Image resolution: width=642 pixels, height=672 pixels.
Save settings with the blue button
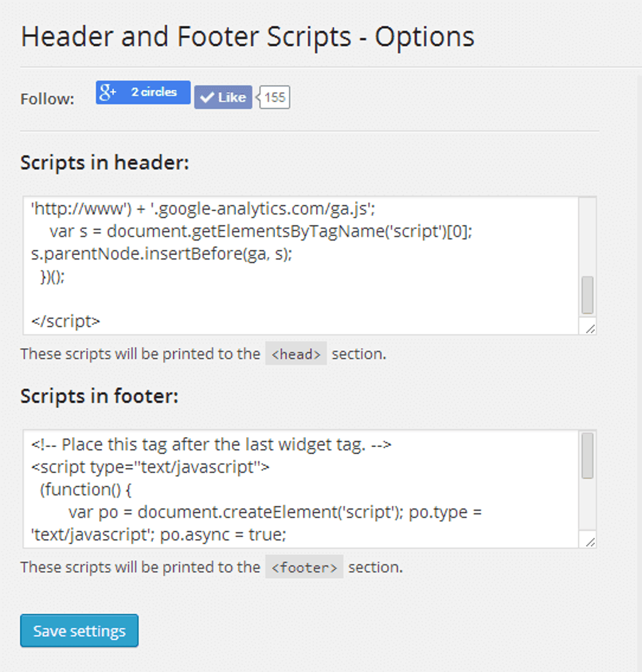tap(79, 630)
